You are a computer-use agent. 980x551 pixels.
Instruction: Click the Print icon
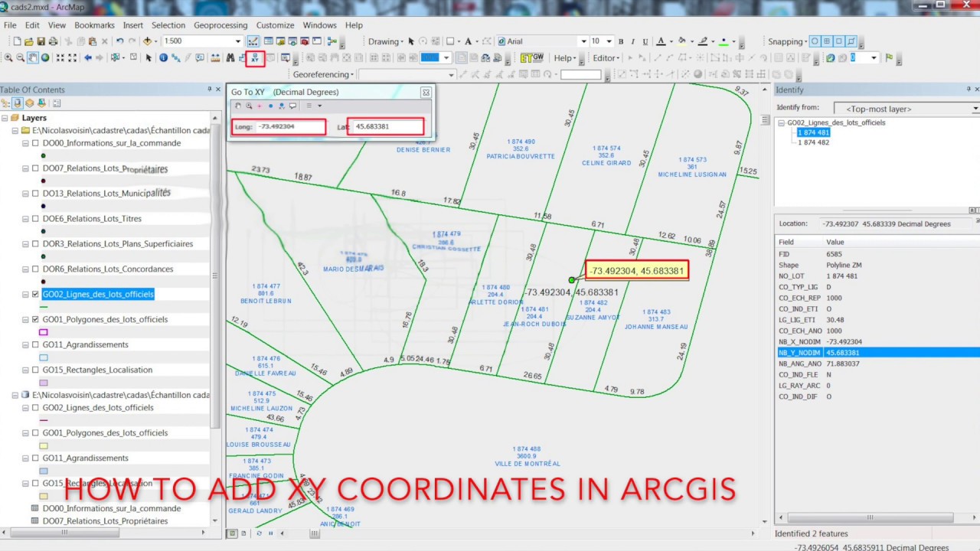click(52, 41)
